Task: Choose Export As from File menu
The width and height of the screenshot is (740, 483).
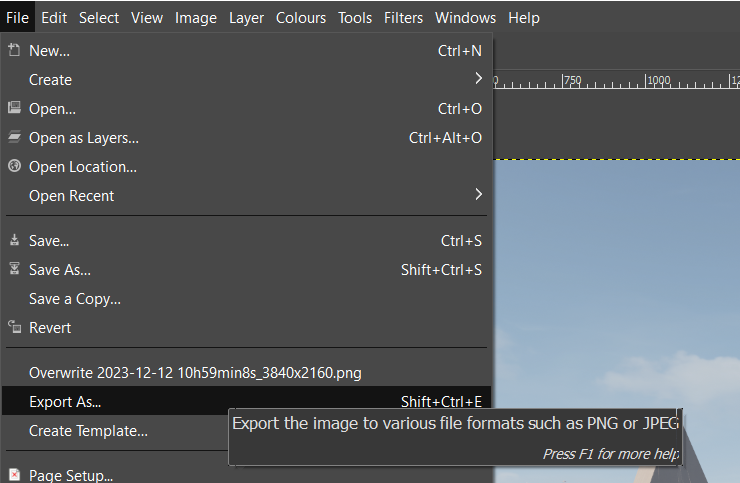Action: click(65, 402)
